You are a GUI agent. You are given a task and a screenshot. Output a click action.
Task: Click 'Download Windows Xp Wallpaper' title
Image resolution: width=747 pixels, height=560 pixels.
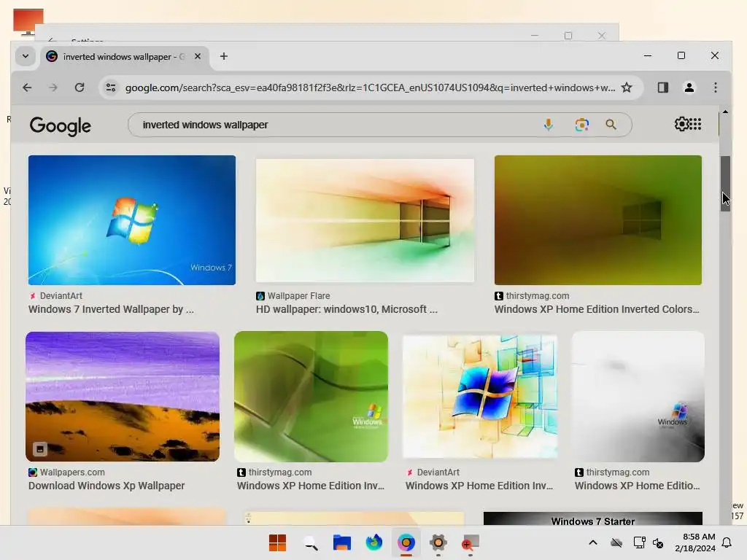pyautogui.click(x=107, y=486)
